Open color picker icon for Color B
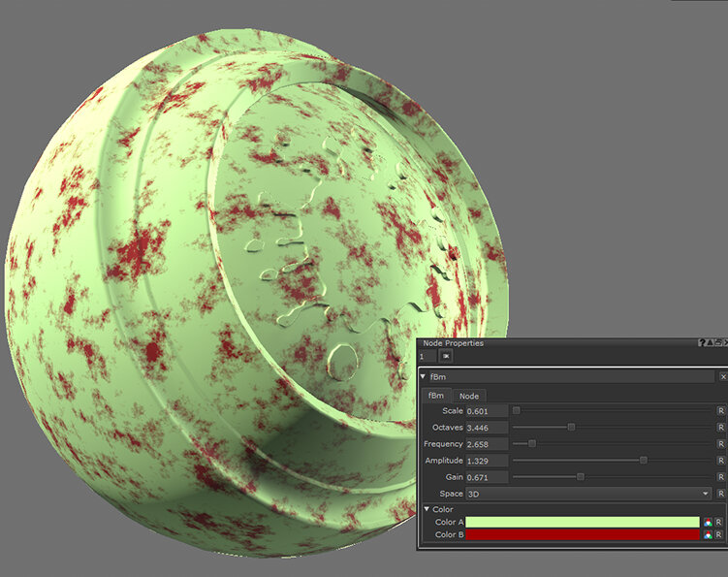This screenshot has width=728, height=577. click(709, 534)
